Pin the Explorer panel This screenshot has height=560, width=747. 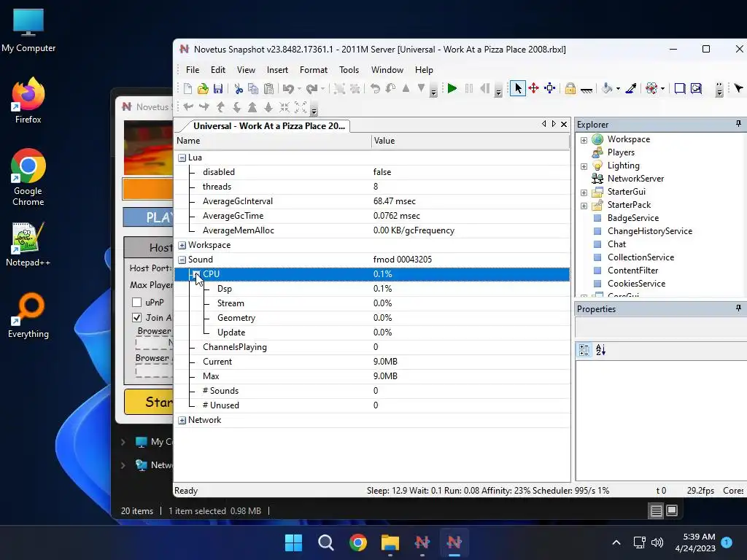738,124
